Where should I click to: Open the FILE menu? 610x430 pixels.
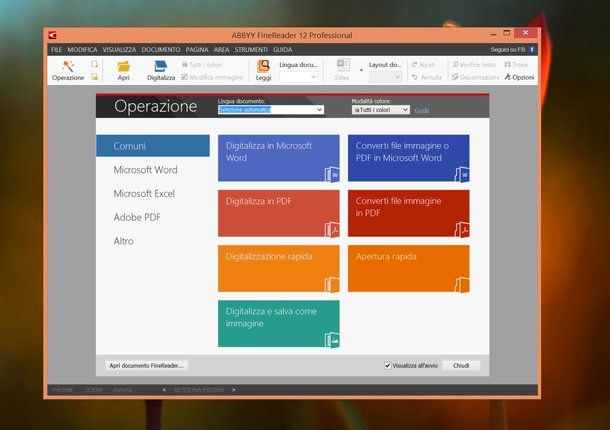coord(56,50)
